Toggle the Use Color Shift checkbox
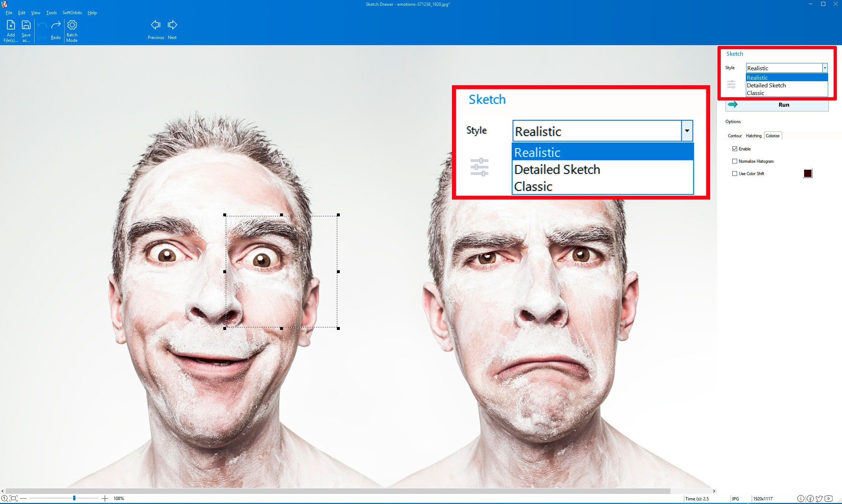 point(735,173)
